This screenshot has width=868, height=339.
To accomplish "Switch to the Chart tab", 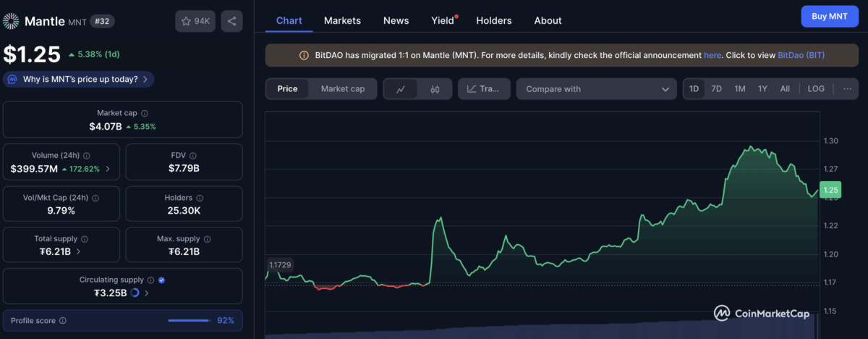I will pos(289,20).
